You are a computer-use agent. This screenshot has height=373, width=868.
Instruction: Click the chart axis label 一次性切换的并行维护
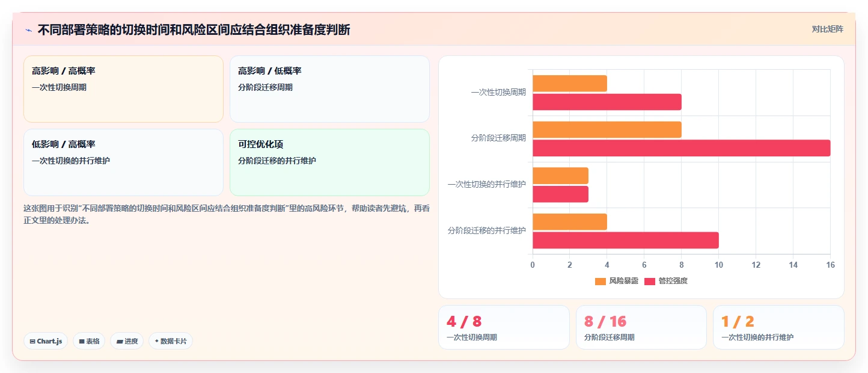click(487, 184)
